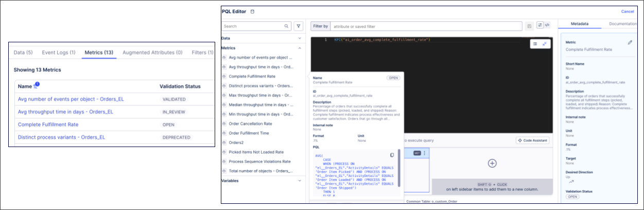644x210 pixels.
Task: Add a new column with the plus icon
Action: [x=492, y=164]
